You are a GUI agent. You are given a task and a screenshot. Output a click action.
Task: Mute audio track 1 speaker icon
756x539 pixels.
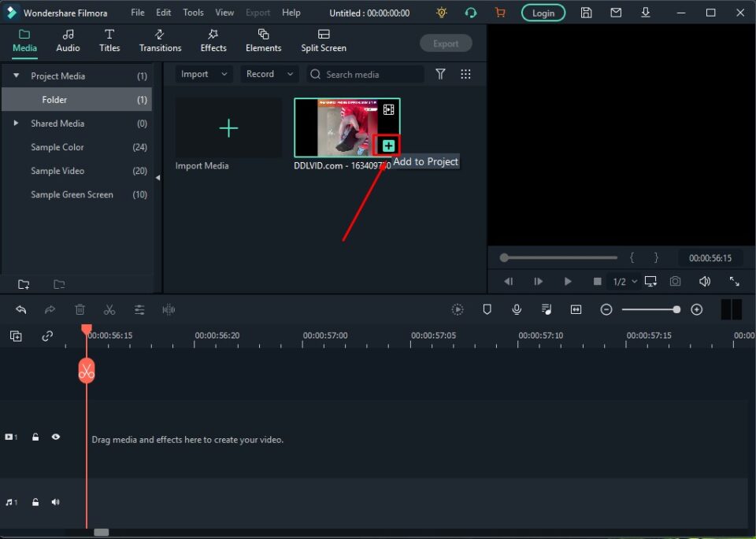pos(56,502)
